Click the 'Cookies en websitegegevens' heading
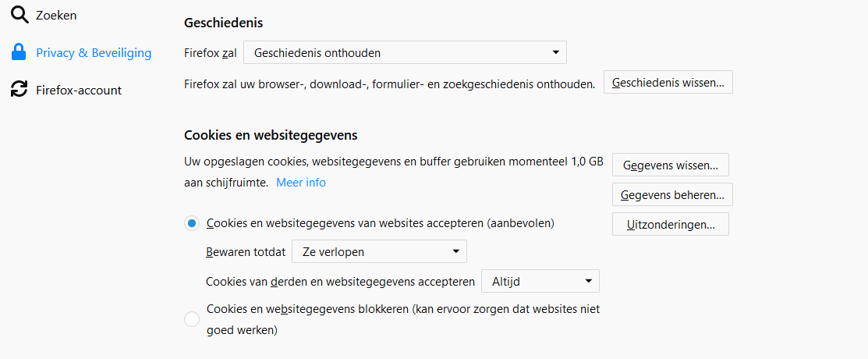Image resolution: width=868 pixels, height=359 pixels. pyautogui.click(x=271, y=134)
